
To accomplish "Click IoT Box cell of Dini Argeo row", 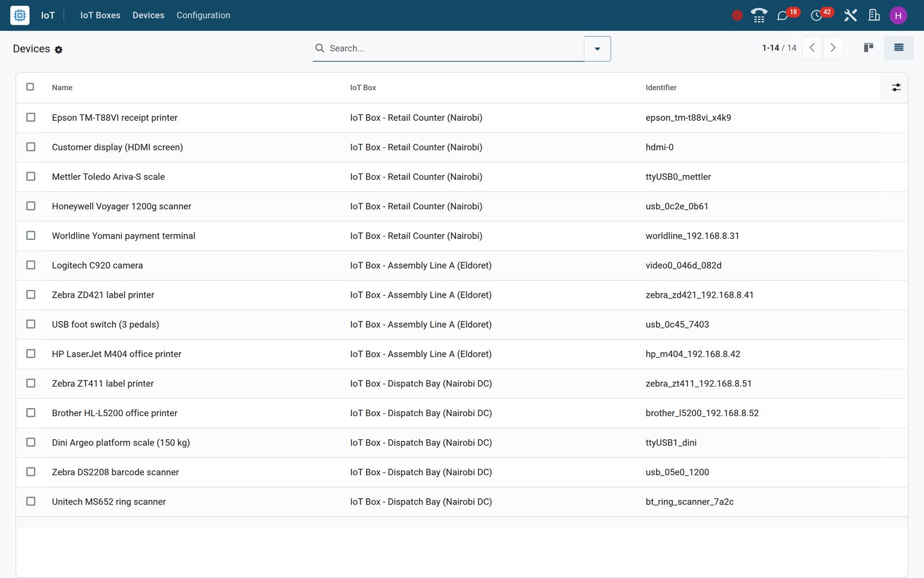I will [421, 442].
